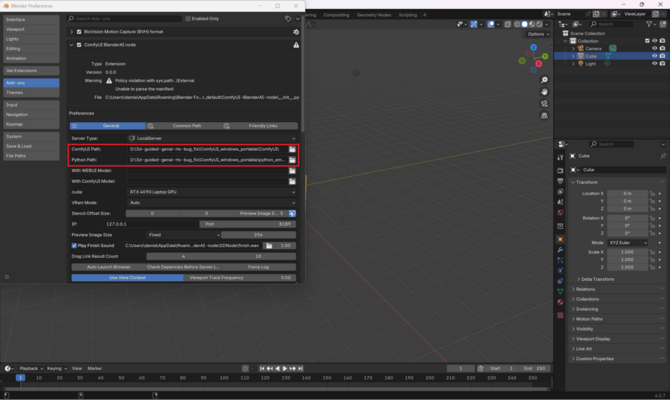Click the pan hand gizmo in viewport
The height and width of the screenshot is (400, 670).
544,92
